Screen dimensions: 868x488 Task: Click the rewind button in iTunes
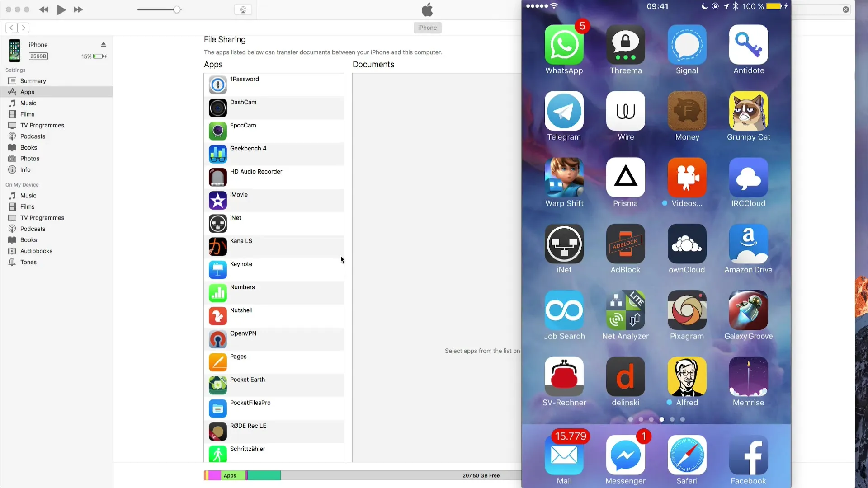coord(44,9)
